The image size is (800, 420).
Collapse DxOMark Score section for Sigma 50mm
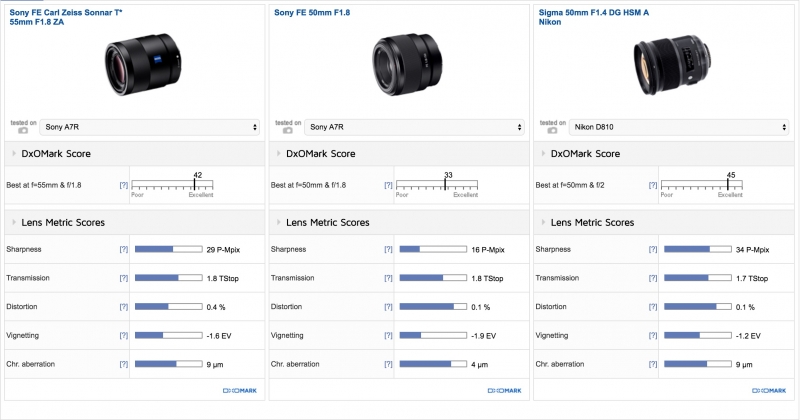pos(543,154)
